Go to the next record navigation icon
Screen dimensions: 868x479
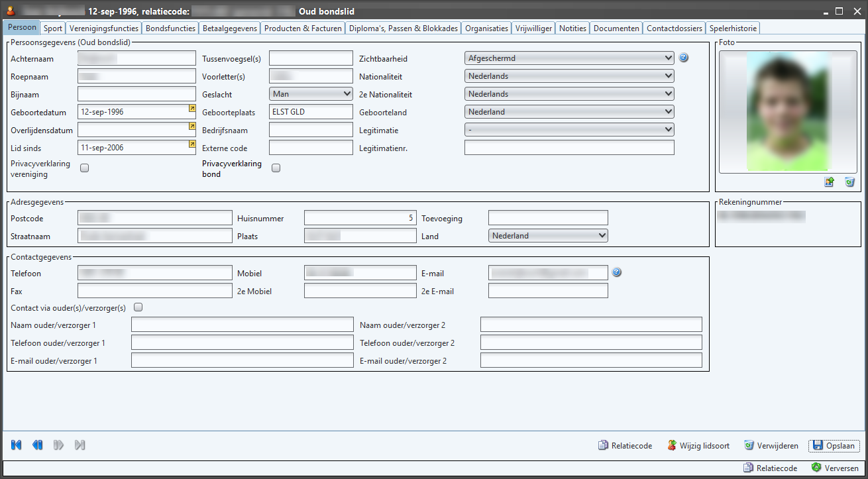59,445
